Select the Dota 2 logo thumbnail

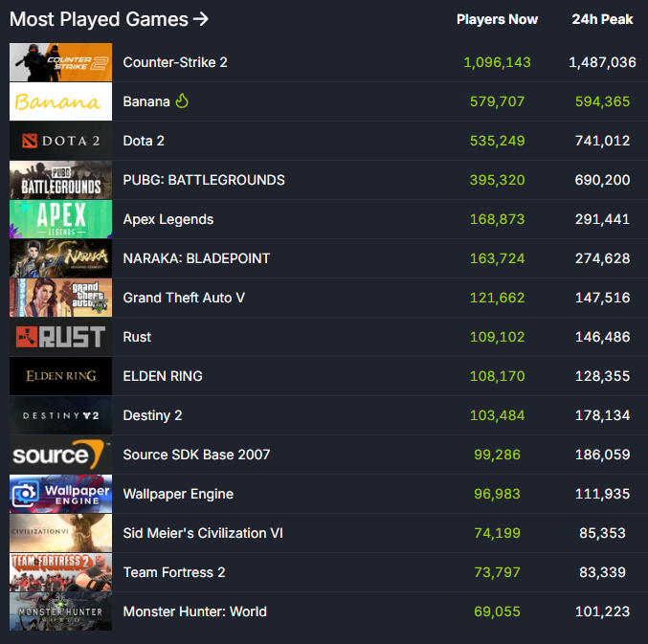tap(60, 141)
